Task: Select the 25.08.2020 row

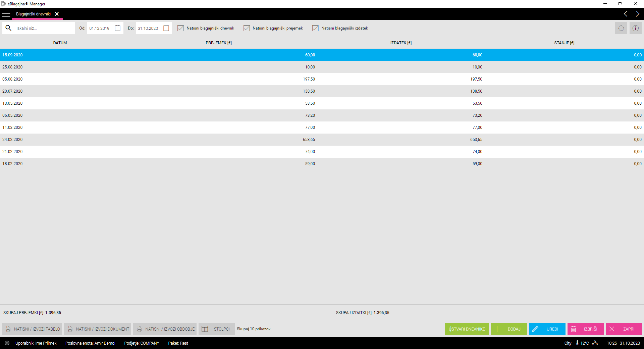Action: [322, 67]
